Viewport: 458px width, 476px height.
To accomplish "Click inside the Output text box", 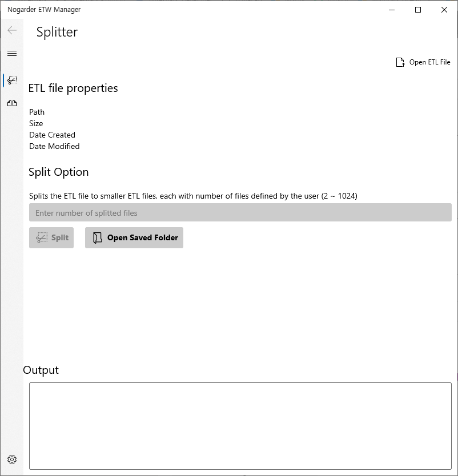I will 240,426.
